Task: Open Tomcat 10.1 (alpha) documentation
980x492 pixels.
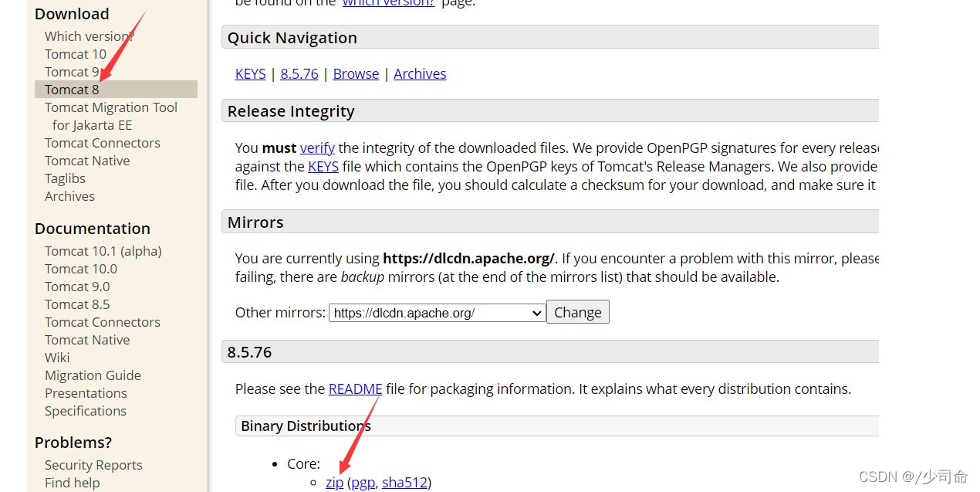Action: 103,251
